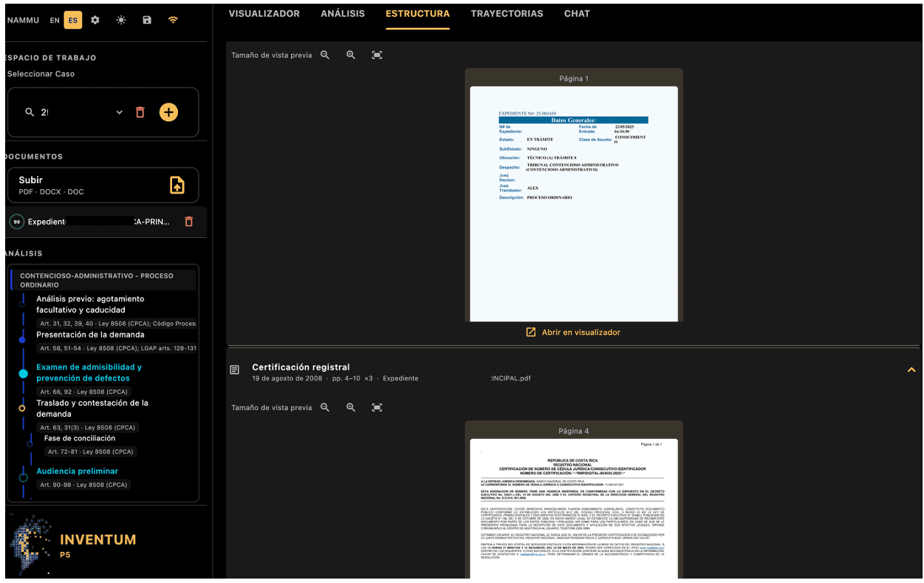
Task: Open the VISUALIZADOR tab
Action: (x=264, y=14)
